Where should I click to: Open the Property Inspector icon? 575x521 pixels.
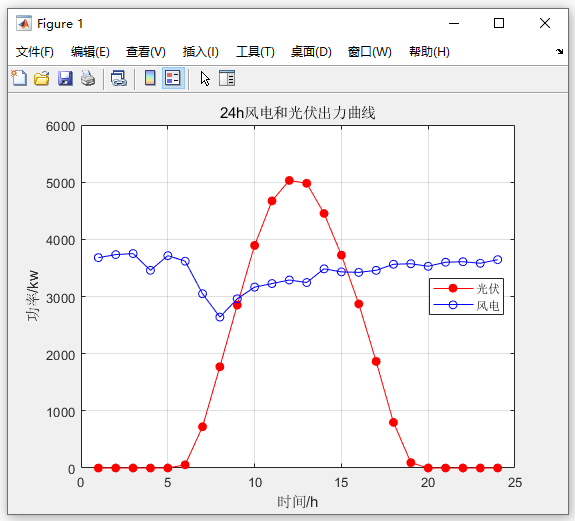click(227, 78)
